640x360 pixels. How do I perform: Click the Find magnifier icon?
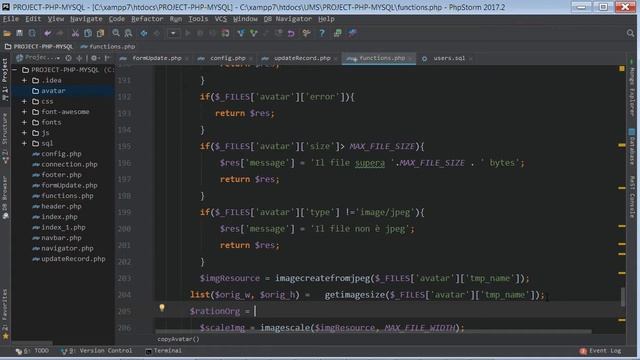pyautogui.click(x=116, y=33)
